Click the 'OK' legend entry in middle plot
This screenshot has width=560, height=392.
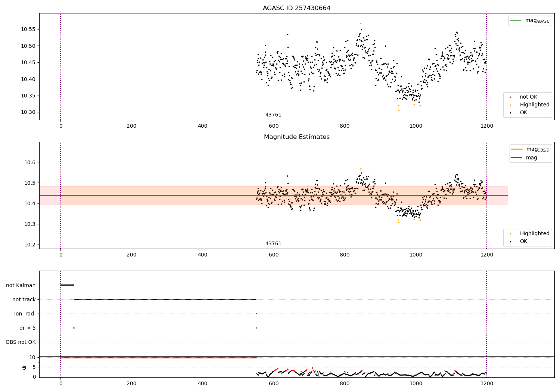click(x=519, y=242)
